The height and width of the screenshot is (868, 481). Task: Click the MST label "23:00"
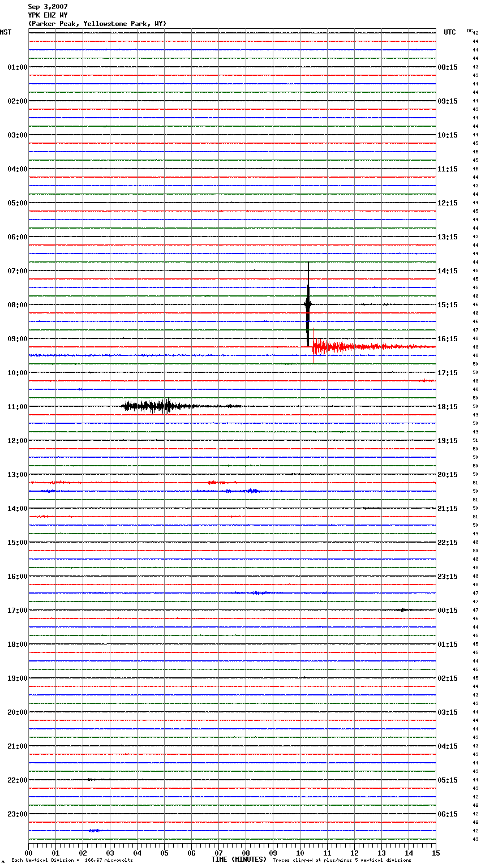click(x=18, y=814)
